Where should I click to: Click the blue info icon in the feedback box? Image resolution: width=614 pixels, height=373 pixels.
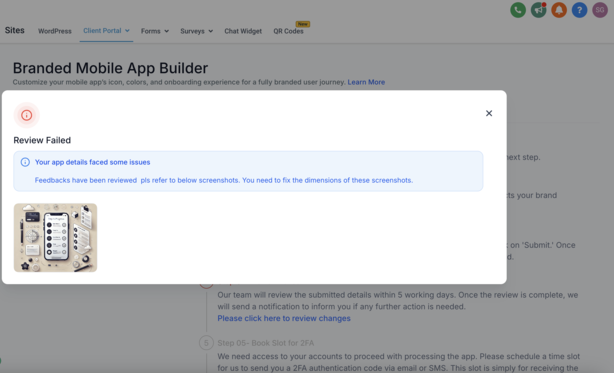click(x=25, y=162)
